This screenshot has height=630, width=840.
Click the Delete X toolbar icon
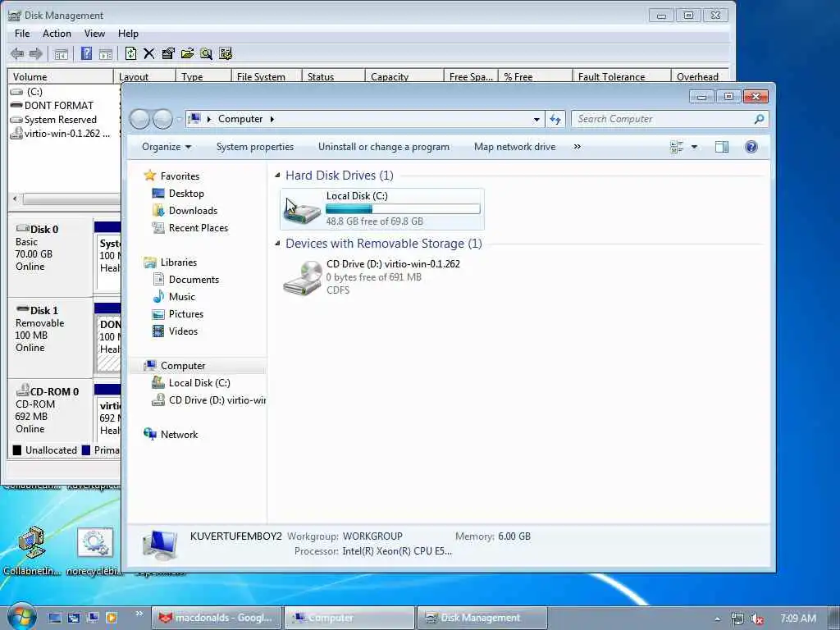click(x=149, y=53)
